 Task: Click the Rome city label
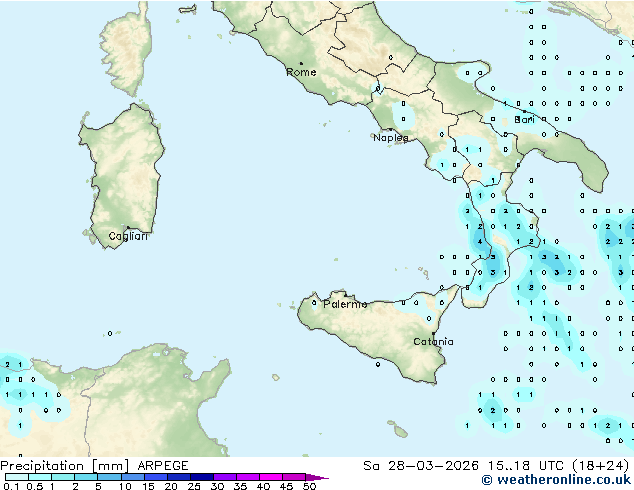coord(301,72)
